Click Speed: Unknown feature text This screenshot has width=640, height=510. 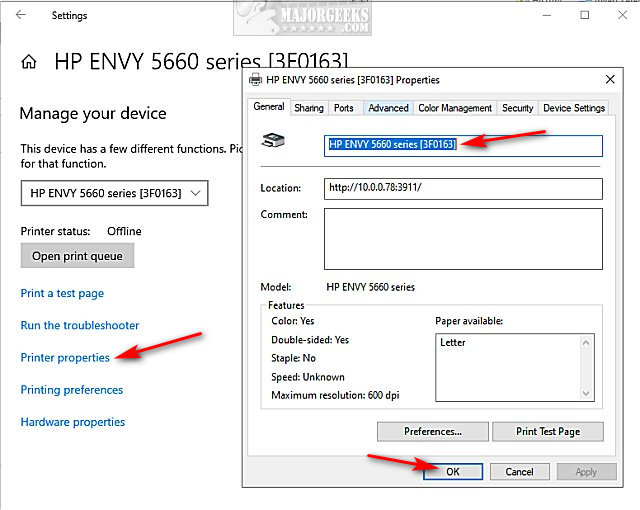point(308,377)
